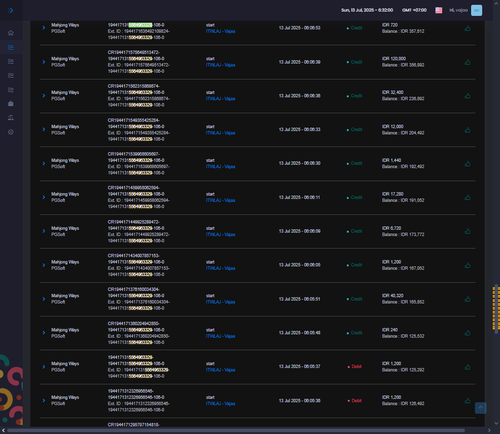Click the US flag language icon
Screen dimensions: 500x434
click(x=439, y=10)
